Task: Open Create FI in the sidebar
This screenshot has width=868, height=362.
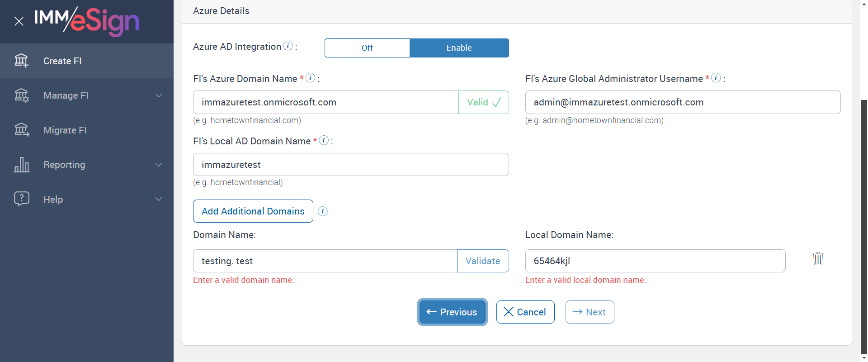Action: click(x=62, y=61)
